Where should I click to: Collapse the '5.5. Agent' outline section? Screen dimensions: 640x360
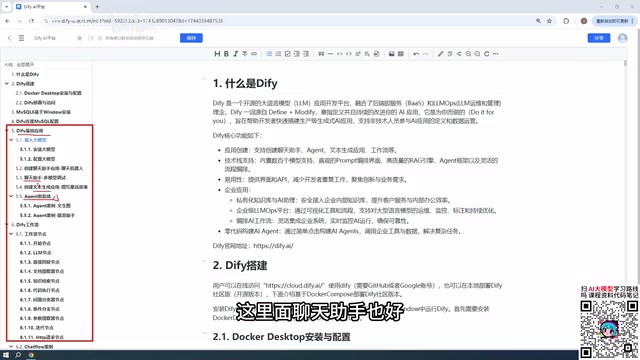click(x=11, y=196)
